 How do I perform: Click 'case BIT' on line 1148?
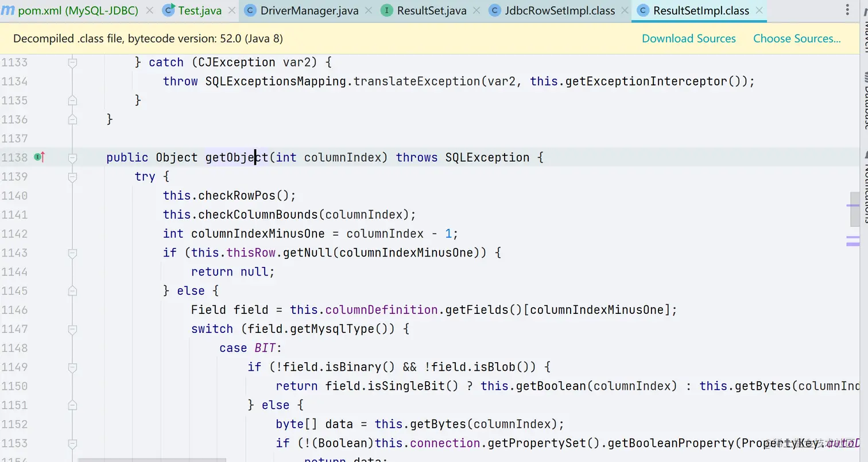click(x=247, y=347)
